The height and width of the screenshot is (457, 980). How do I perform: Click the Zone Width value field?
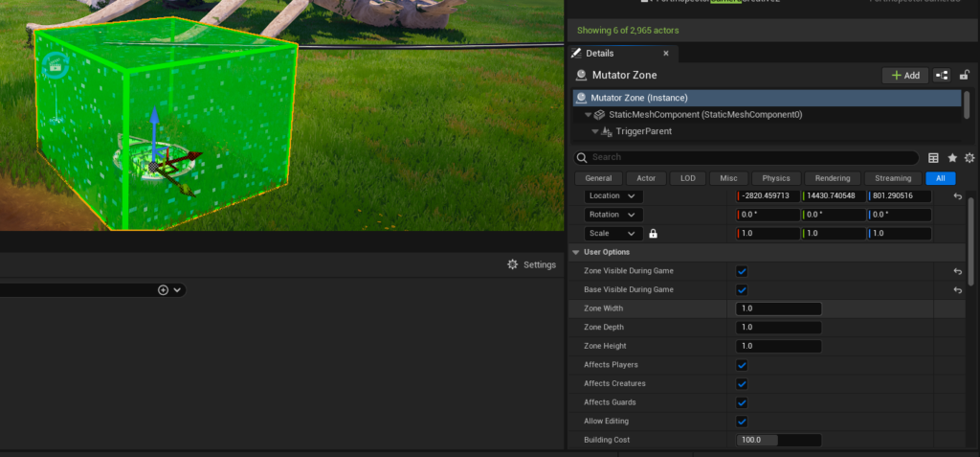tap(779, 308)
